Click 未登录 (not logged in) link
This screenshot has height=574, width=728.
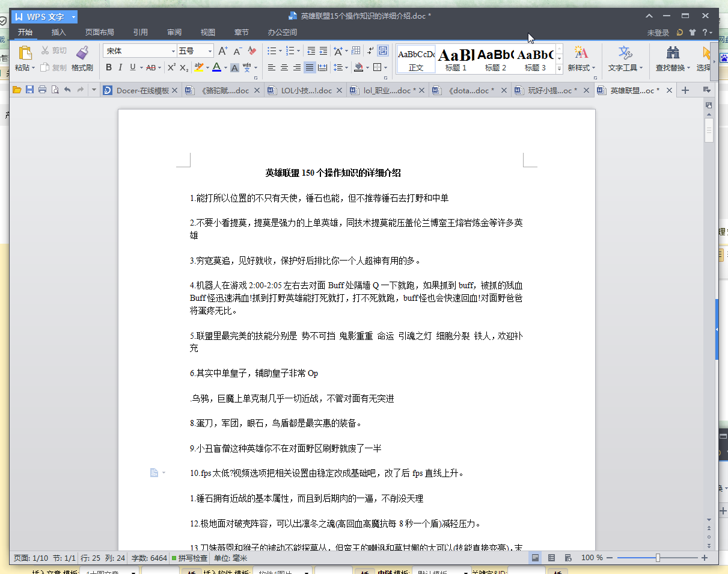coord(658,32)
